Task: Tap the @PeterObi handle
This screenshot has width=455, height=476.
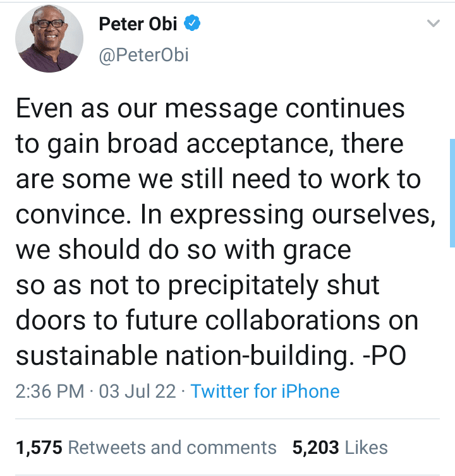Action: [143, 56]
